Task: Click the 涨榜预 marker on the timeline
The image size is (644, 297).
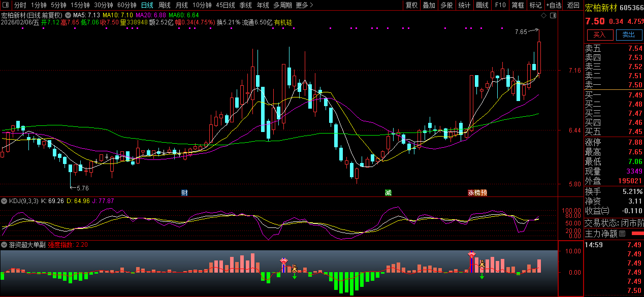Action: (x=477, y=193)
